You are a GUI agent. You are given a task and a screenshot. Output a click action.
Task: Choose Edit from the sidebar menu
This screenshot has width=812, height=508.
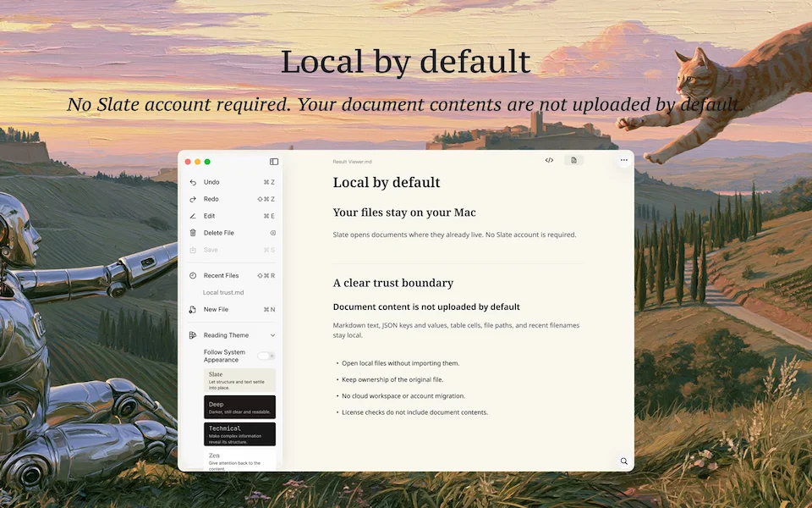(x=232, y=216)
